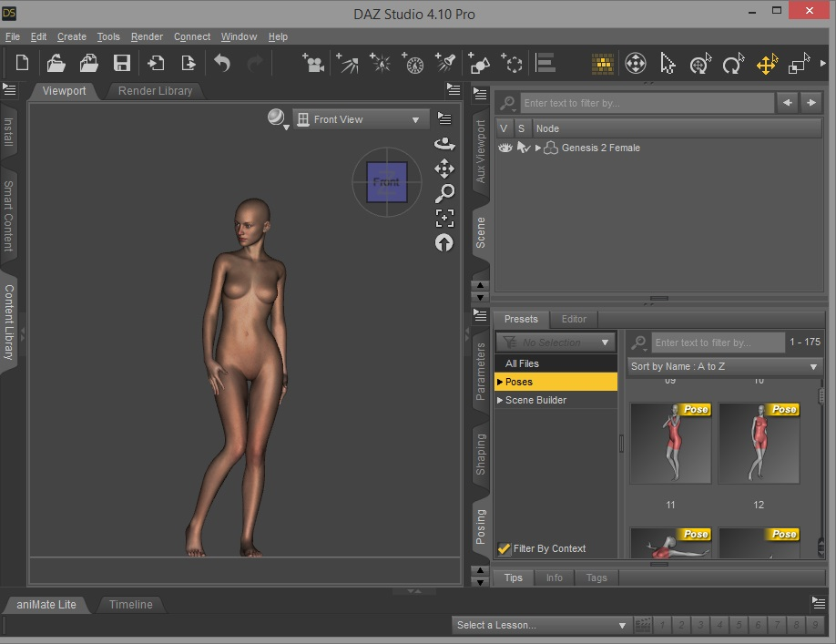Screen dimensions: 836x644
Task: Create a new spotlight
Action: (445, 63)
